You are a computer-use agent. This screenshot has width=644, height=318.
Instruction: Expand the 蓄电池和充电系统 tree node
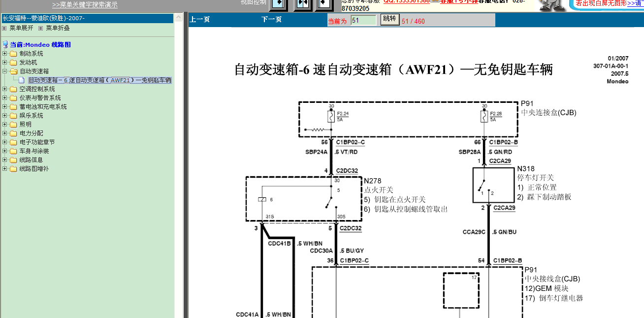[4, 107]
